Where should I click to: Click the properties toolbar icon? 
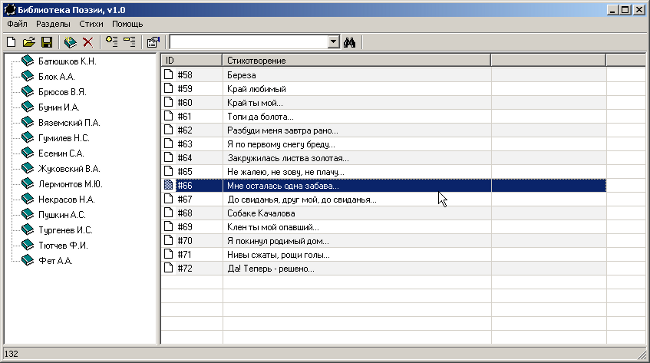coord(153,42)
